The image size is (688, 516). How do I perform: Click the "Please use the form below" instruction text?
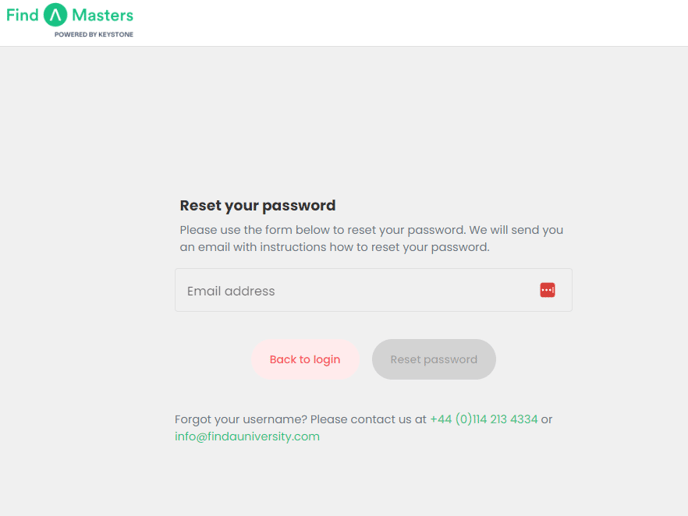(x=372, y=230)
